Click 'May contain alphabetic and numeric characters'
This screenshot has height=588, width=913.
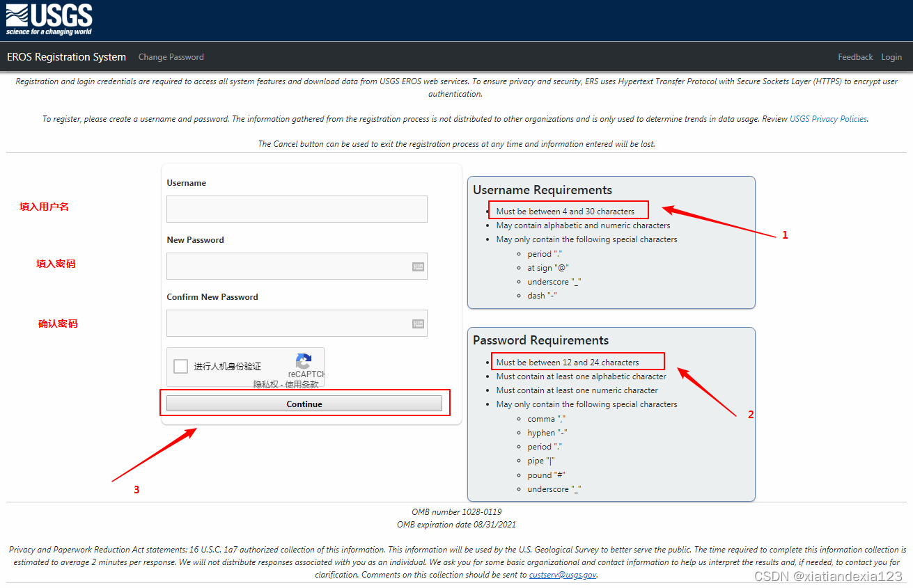[584, 225]
